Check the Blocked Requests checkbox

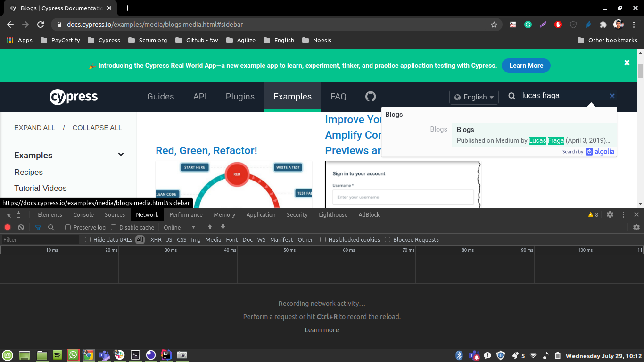pos(388,239)
